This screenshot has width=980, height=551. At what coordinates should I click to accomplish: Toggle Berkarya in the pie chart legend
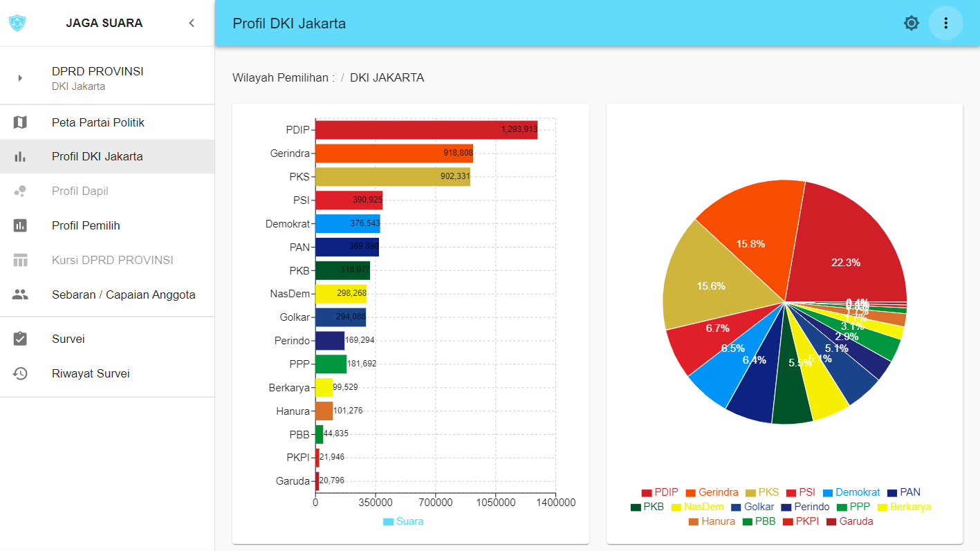tap(904, 507)
